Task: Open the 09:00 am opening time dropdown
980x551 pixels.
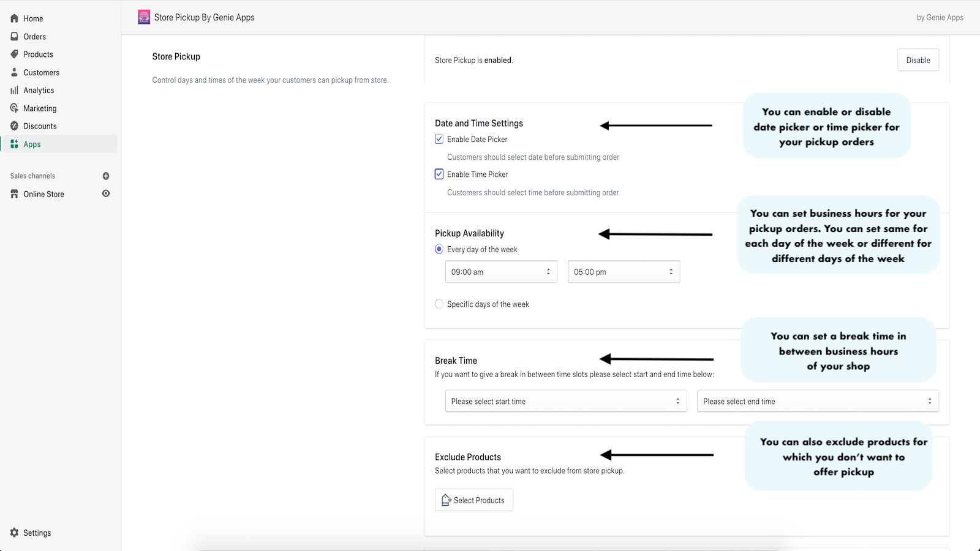Action: [x=501, y=272]
